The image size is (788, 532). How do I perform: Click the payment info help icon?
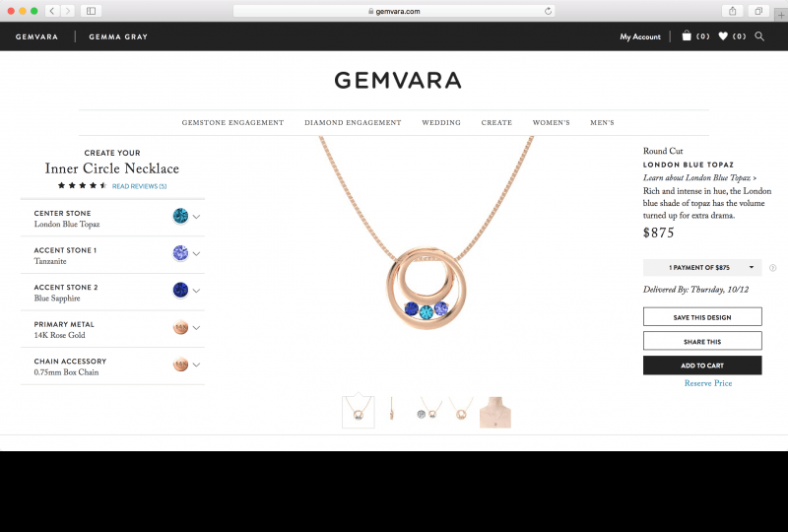tap(773, 268)
